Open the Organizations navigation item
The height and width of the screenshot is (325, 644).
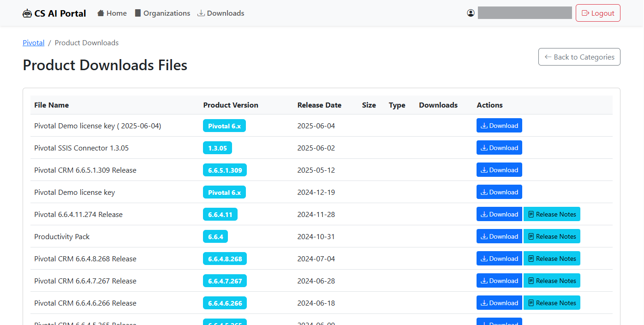pos(162,13)
